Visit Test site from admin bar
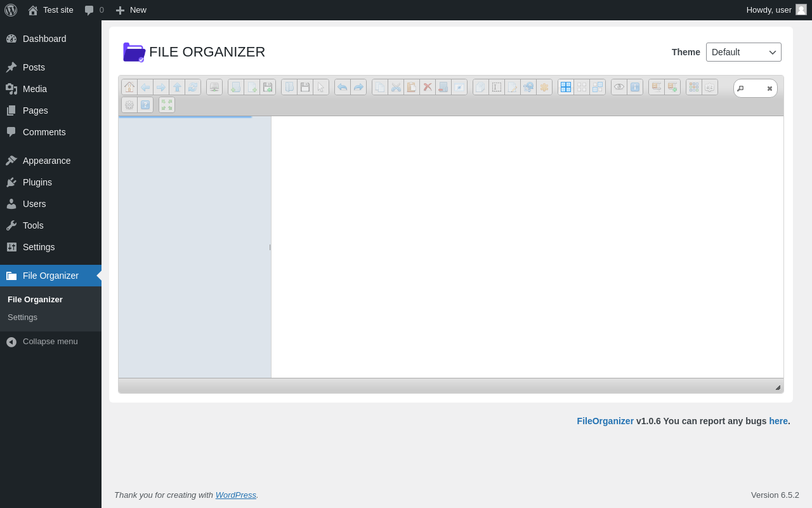The width and height of the screenshot is (812, 508). click(51, 10)
